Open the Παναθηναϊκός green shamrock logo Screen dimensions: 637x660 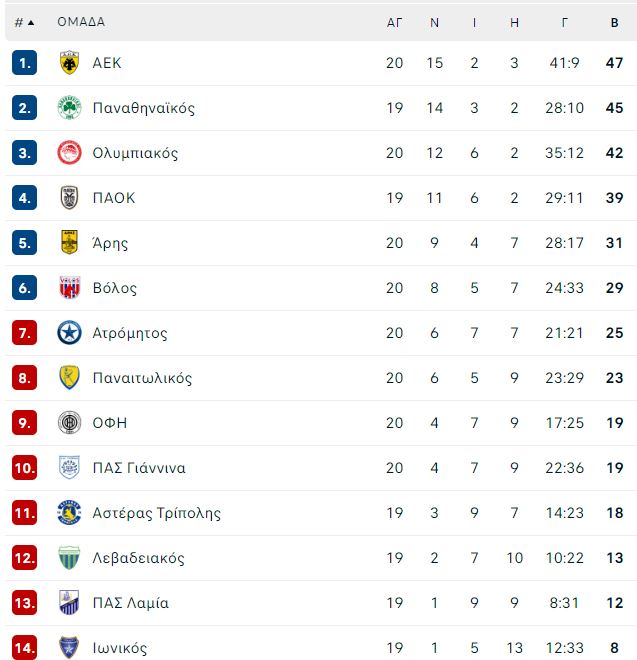(x=69, y=108)
